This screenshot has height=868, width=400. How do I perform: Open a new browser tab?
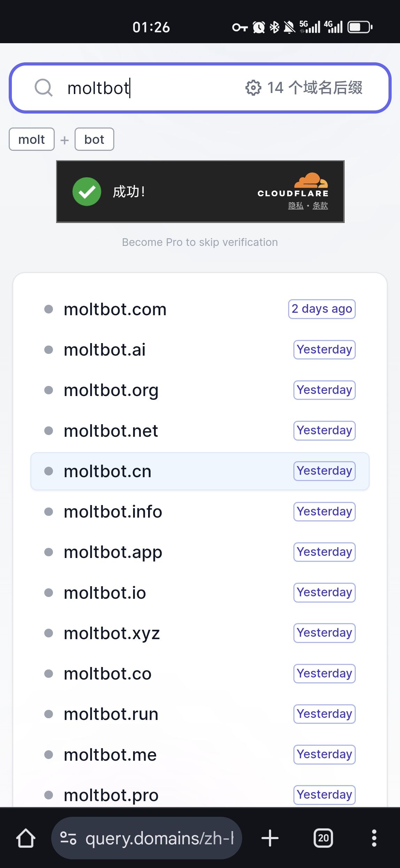coord(270,838)
